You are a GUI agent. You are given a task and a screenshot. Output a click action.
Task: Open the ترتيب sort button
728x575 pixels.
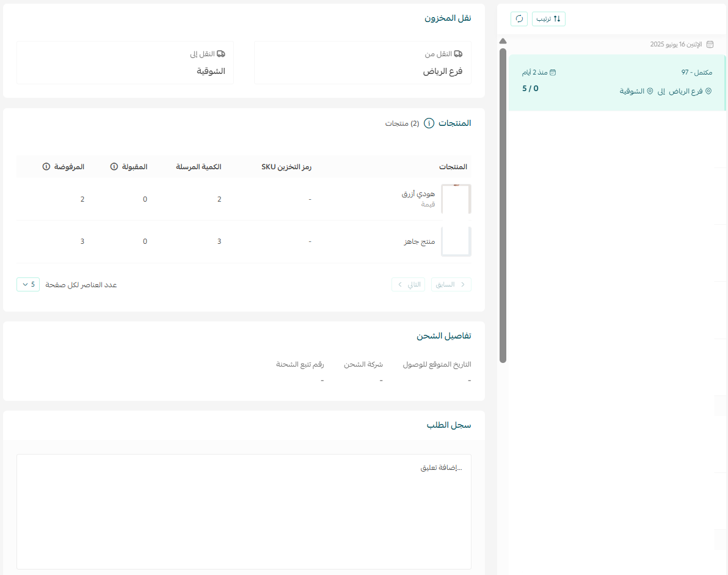pos(548,19)
